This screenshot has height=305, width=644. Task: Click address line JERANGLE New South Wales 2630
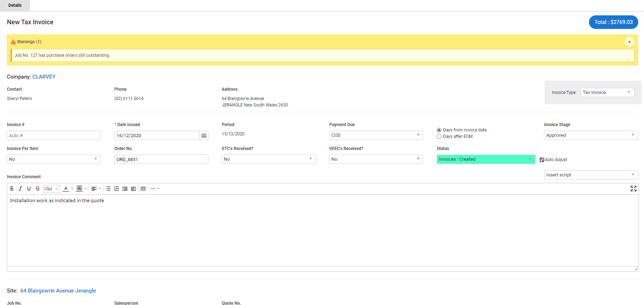click(x=255, y=105)
